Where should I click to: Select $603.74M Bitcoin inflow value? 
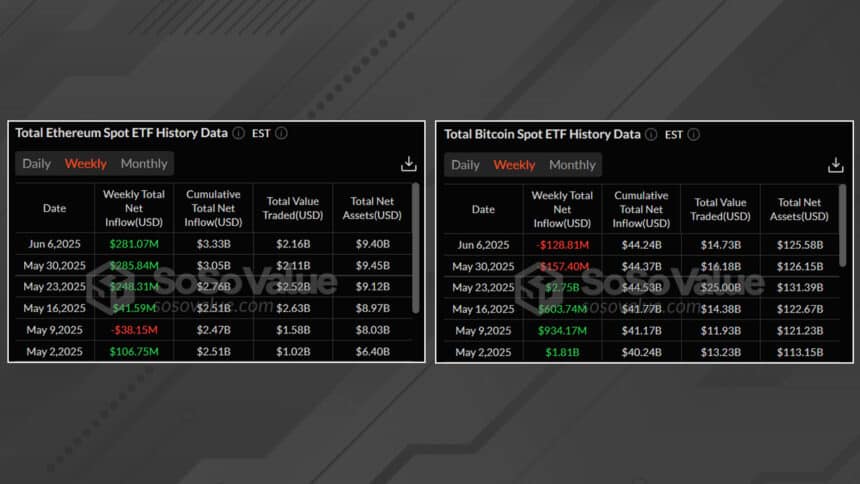(562, 309)
